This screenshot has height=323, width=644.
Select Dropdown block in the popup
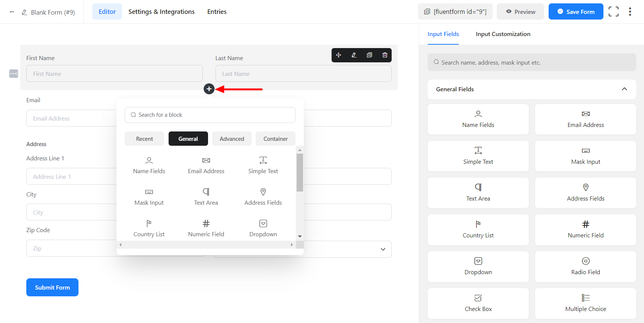pyautogui.click(x=263, y=228)
